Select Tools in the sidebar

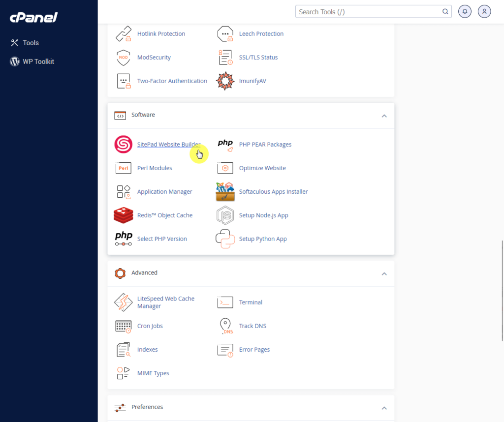click(x=30, y=42)
